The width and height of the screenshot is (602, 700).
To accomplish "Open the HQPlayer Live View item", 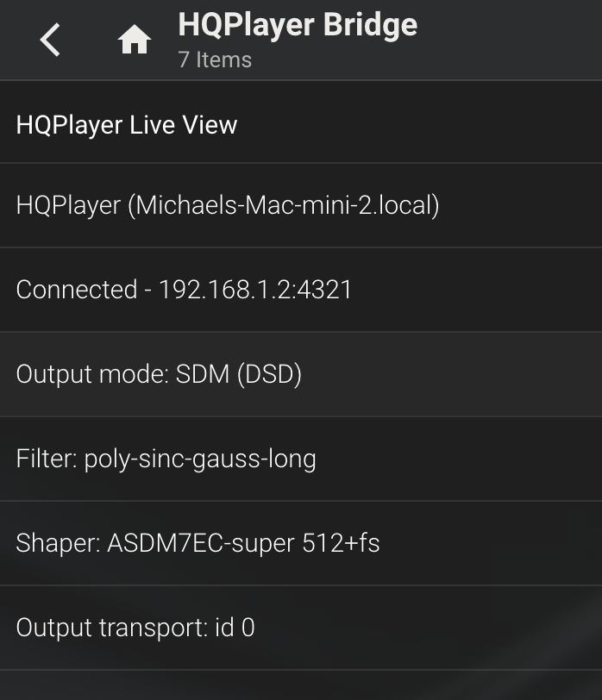I will [301, 122].
